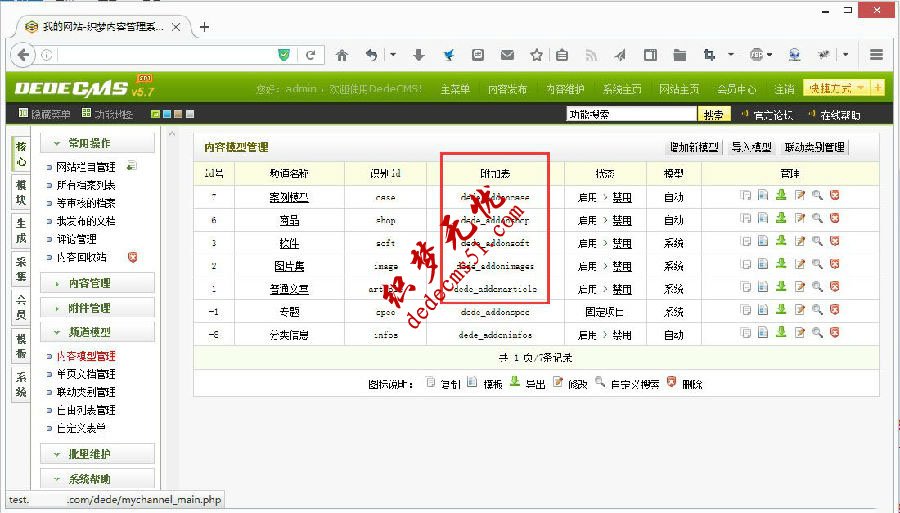Click the 增加新模型 button
This screenshot has height=513, width=900.
694,147
